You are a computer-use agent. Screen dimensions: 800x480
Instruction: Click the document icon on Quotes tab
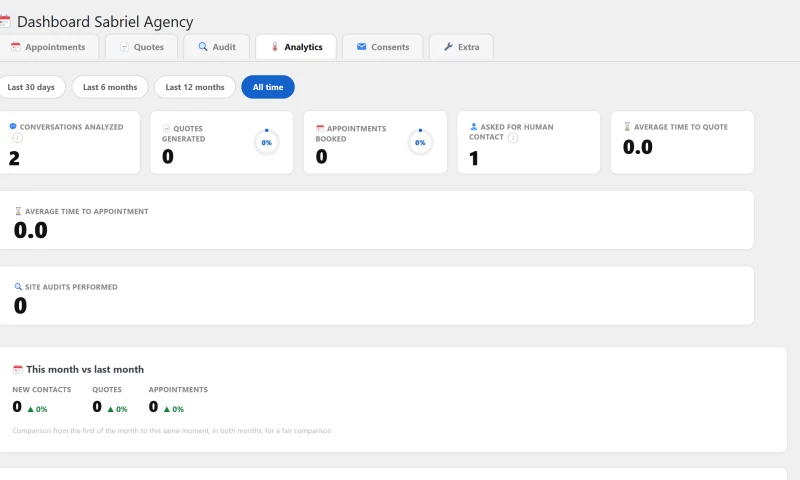point(124,46)
